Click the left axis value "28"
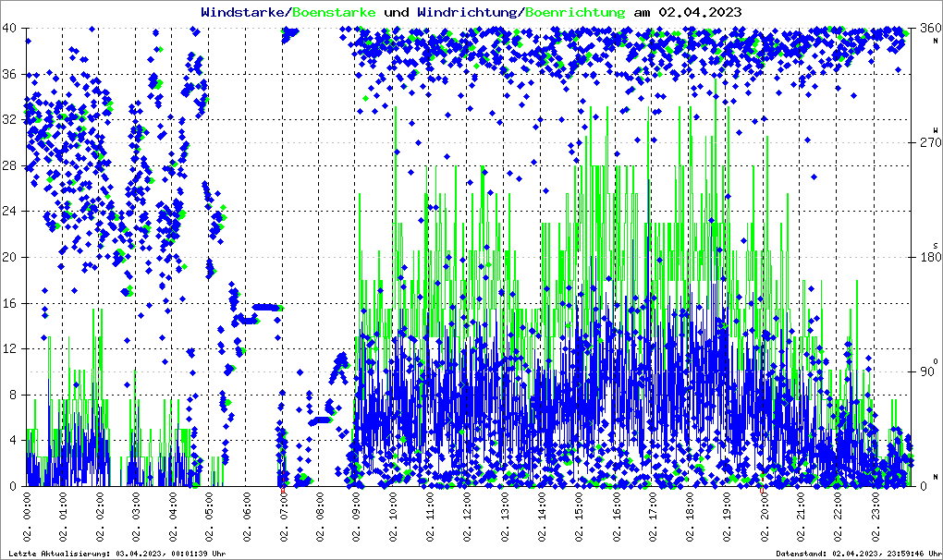The image size is (943, 560). tap(9, 165)
